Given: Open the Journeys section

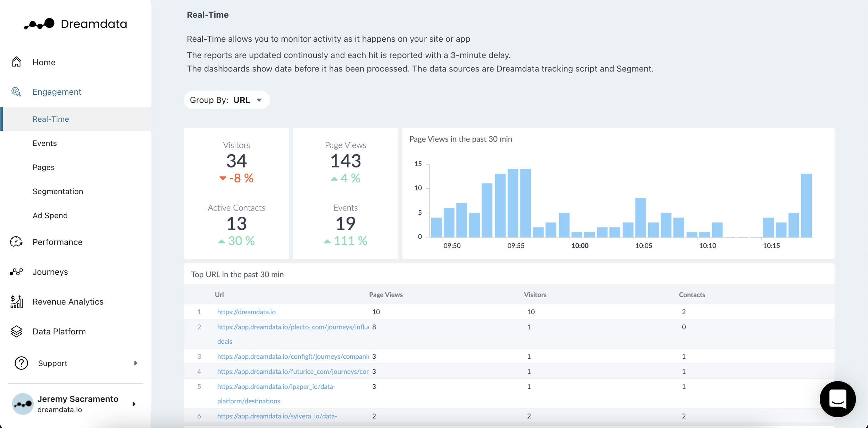Looking at the screenshot, I should click(x=50, y=272).
